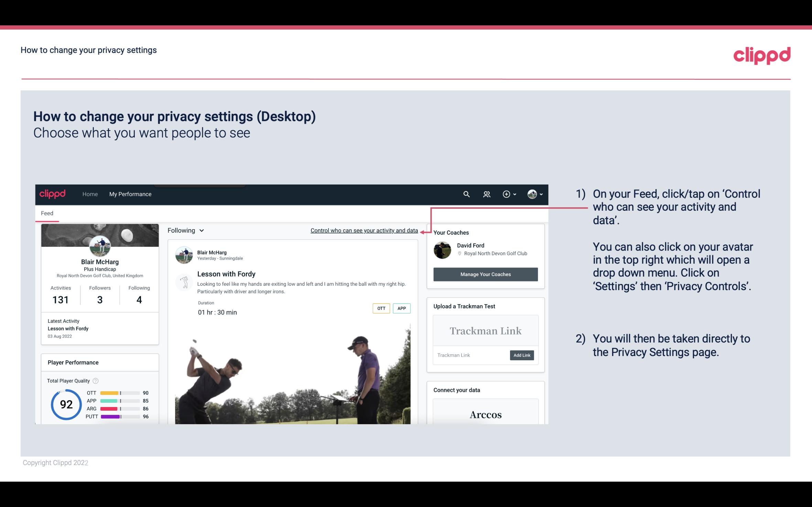The height and width of the screenshot is (507, 812).
Task: Click the OTT performance tag icon
Action: pyautogui.click(x=381, y=308)
